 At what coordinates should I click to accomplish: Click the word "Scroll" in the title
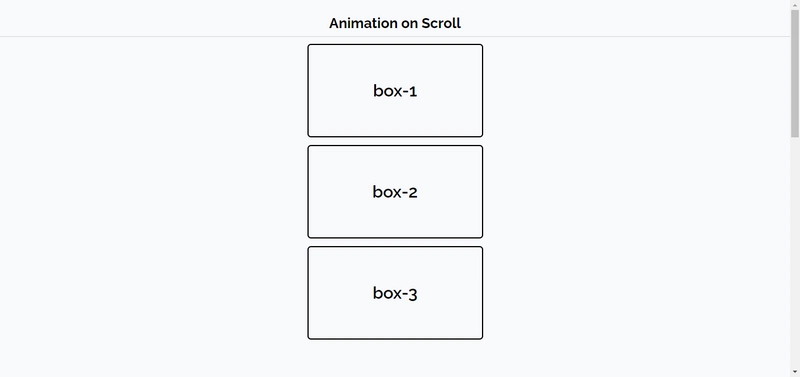441,23
